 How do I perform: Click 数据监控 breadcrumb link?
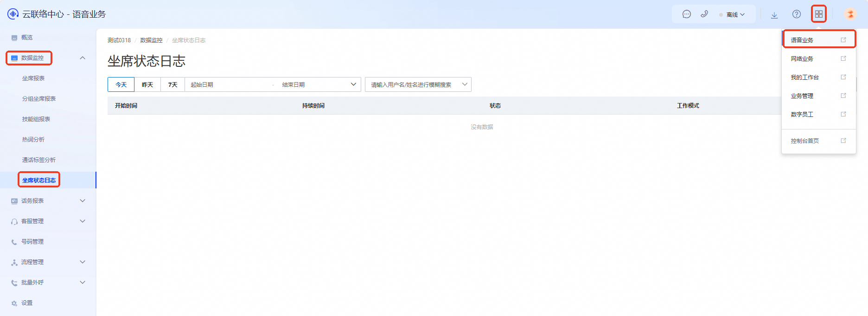(152, 40)
